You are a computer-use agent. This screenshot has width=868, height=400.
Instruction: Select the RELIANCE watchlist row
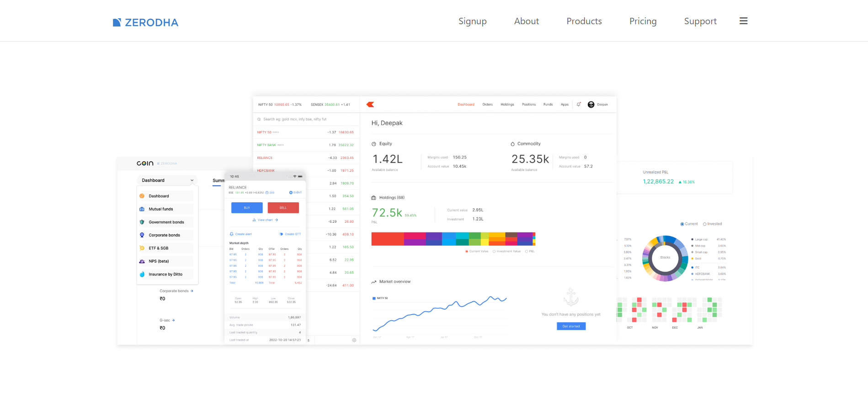306,158
